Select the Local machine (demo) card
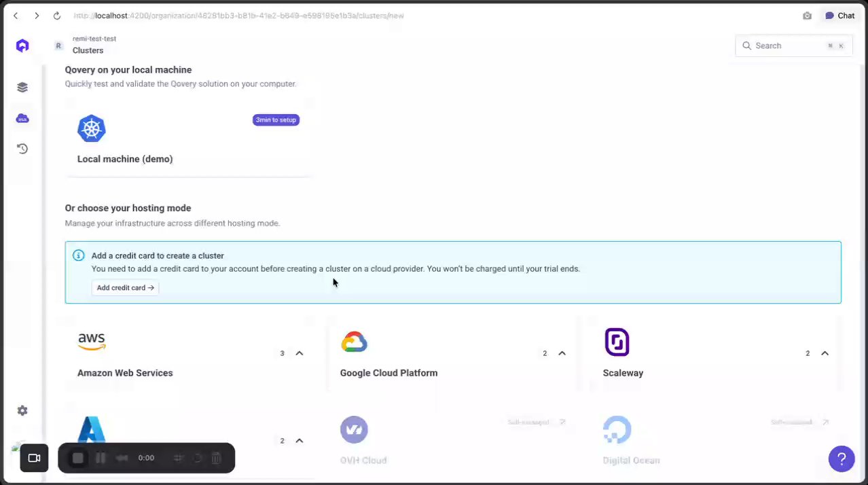 pos(189,139)
